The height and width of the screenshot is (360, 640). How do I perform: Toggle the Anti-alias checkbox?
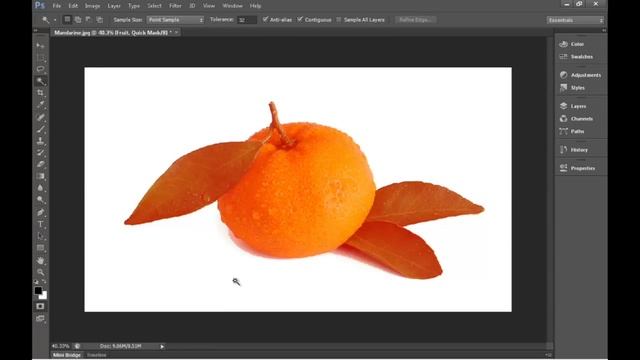tap(265, 19)
